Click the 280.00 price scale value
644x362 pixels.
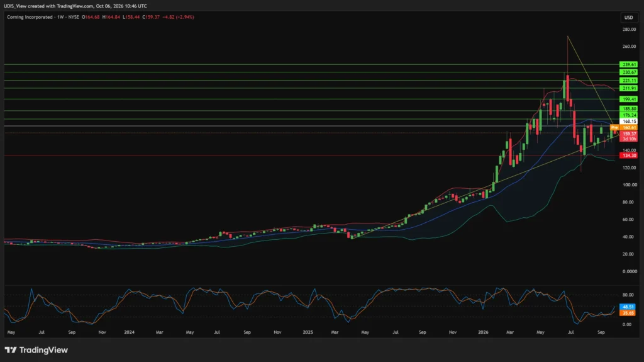click(x=629, y=30)
